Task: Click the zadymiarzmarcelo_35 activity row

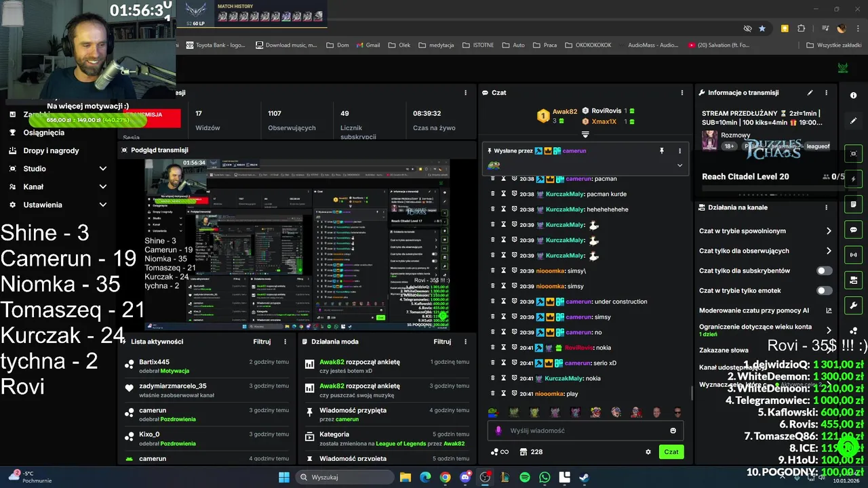Action: 207,390
